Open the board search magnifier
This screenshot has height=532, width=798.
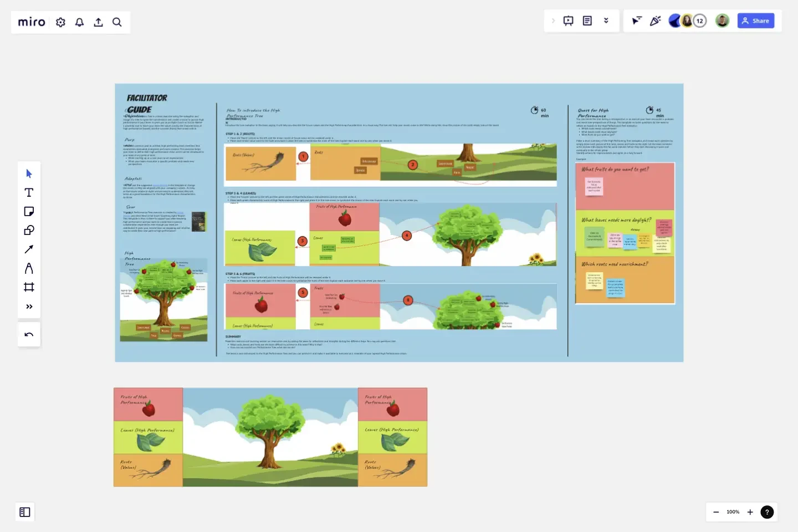(117, 22)
